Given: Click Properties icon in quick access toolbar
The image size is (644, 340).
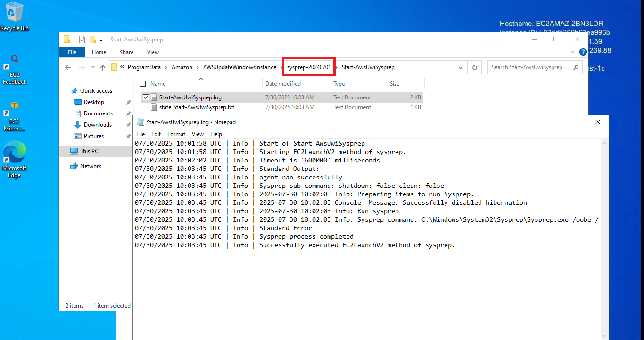Looking at the screenshot, I should 82,40.
